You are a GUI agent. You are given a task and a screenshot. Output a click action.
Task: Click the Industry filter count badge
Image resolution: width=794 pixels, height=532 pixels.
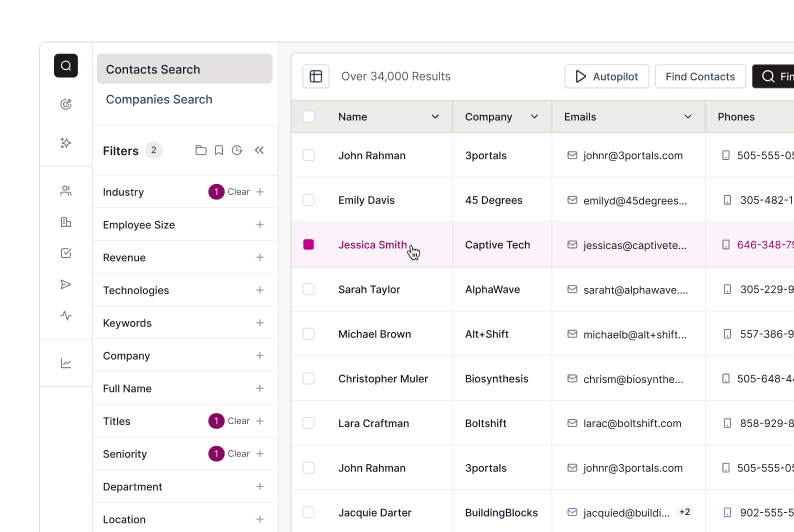click(216, 192)
